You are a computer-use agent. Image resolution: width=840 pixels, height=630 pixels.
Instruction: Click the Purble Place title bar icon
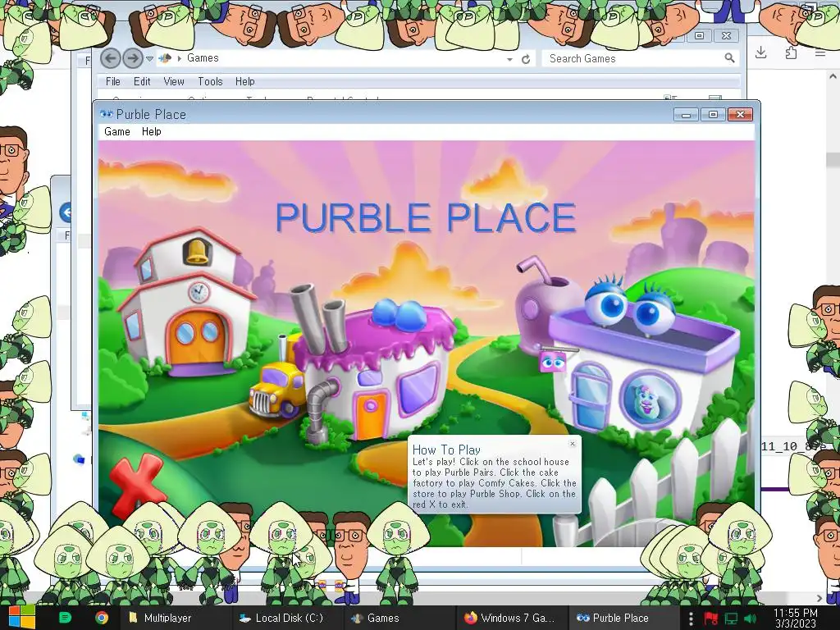coord(106,114)
